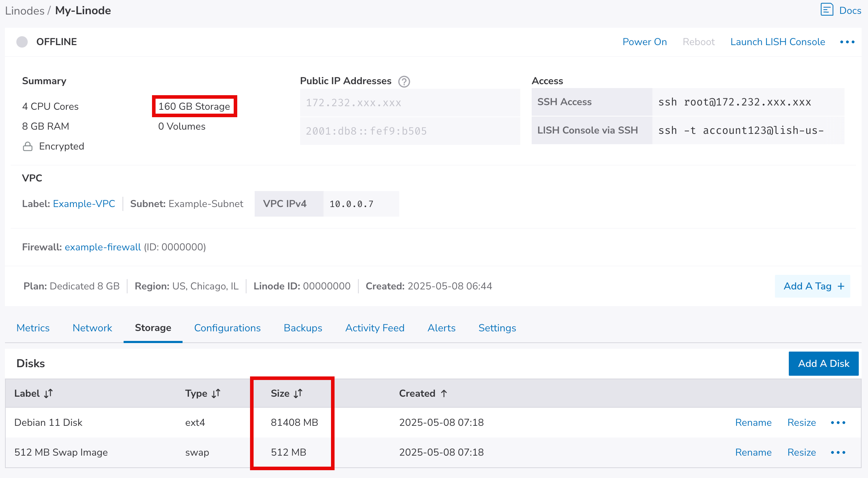This screenshot has height=478, width=868.
Task: Click the Public IP Addresses help icon
Action: 404,82
